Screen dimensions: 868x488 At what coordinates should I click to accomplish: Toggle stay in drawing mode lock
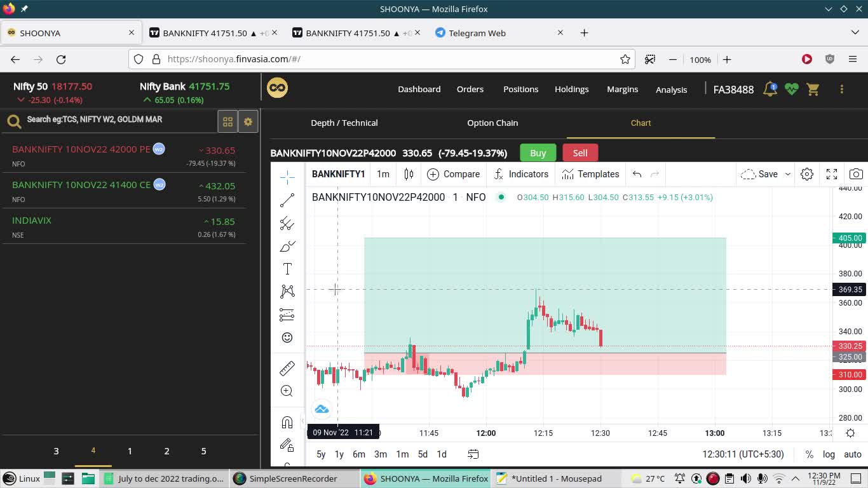287,445
